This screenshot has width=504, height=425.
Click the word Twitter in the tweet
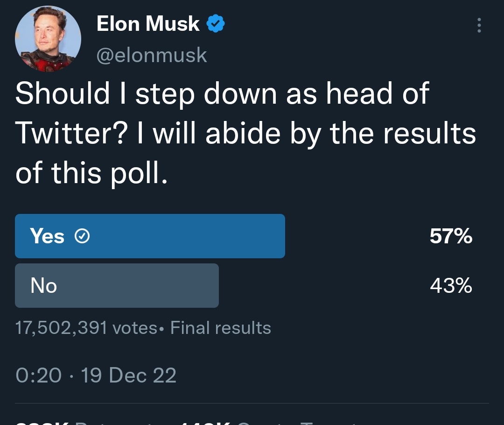pyautogui.click(x=71, y=133)
